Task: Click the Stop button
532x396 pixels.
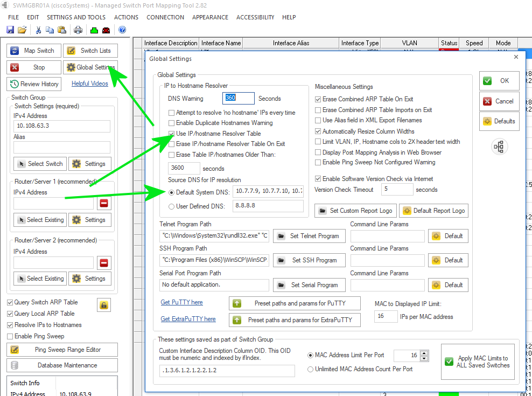Action: pos(34,67)
